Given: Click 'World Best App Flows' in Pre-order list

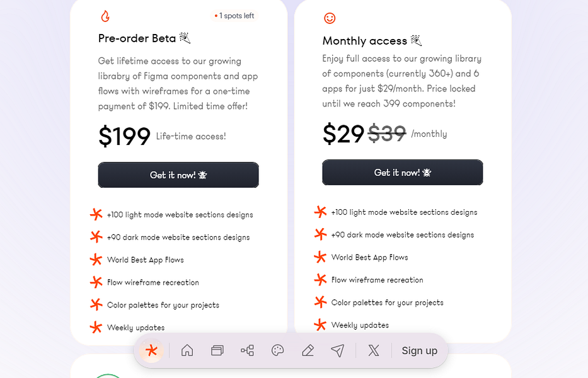Looking at the screenshot, I should 146,260.
